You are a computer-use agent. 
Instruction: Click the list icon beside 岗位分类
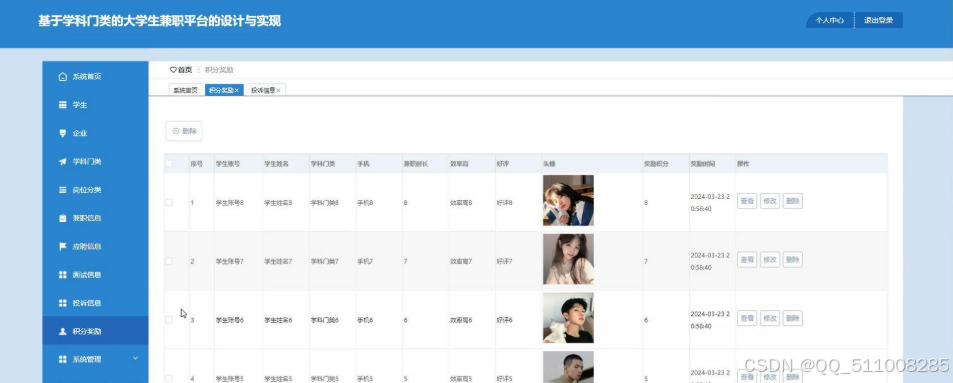63,190
